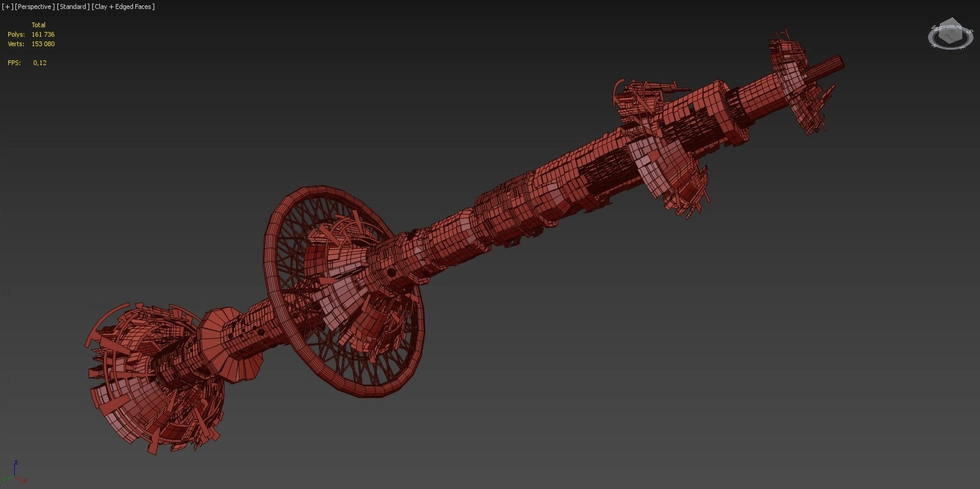Click the world axis tripod icon

click(14, 475)
